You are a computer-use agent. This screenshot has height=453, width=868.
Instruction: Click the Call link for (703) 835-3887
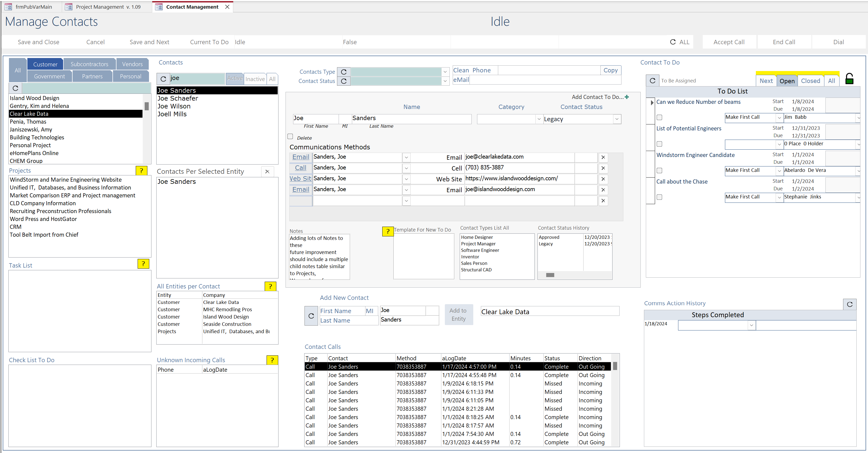click(x=300, y=168)
